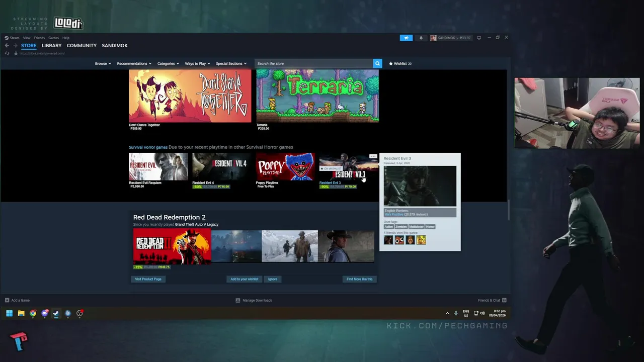Click Add to your wishlist button
The height and width of the screenshot is (362, 644).
[245, 279]
